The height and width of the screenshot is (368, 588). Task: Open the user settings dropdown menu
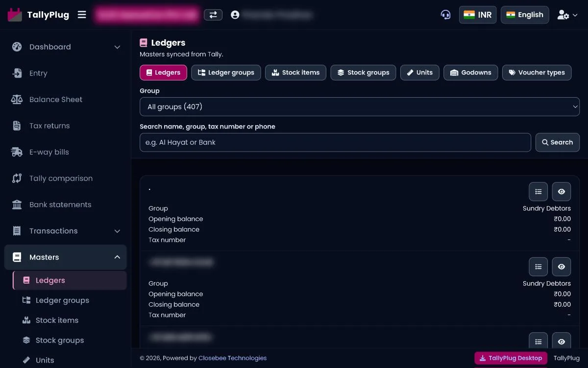[x=567, y=15]
